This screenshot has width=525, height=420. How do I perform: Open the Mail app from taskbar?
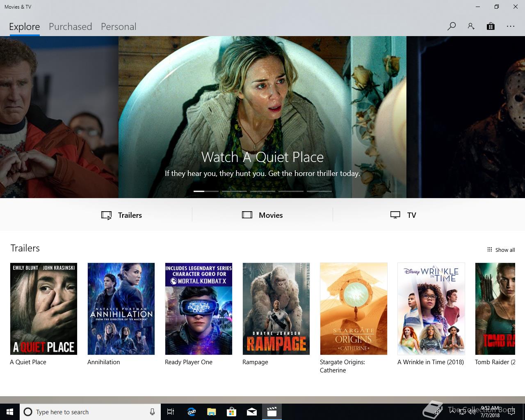coord(251,412)
